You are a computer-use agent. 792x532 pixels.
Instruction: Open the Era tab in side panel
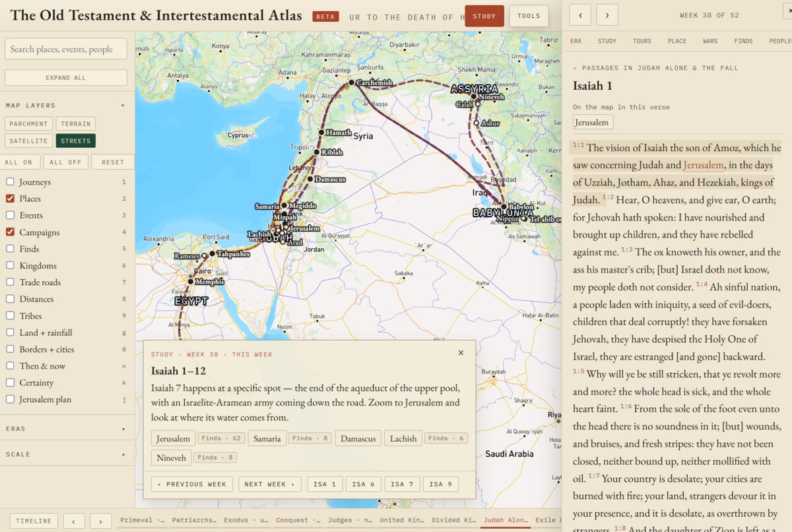coord(576,41)
